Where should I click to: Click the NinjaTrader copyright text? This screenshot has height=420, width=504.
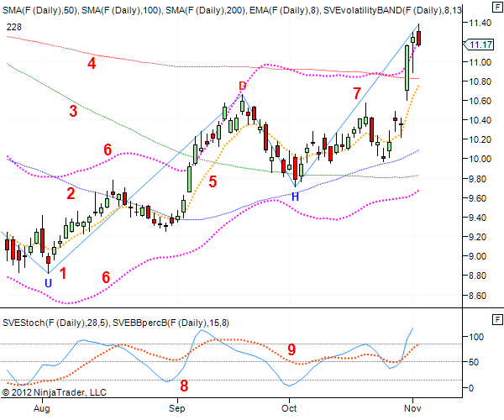55,392
